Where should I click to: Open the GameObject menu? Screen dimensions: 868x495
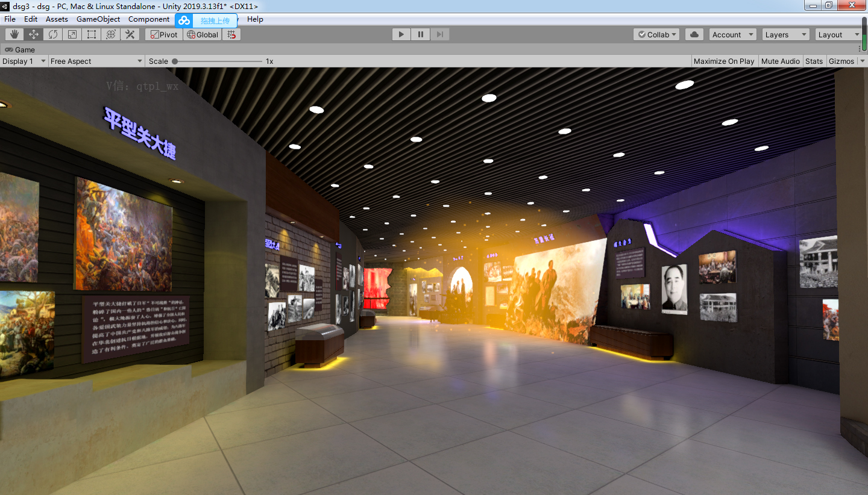[x=98, y=19]
